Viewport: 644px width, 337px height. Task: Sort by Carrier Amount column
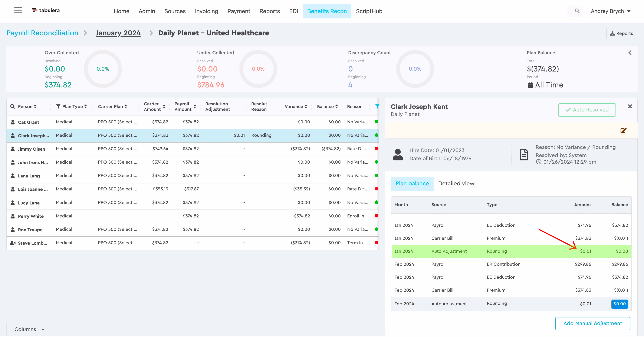164,106
